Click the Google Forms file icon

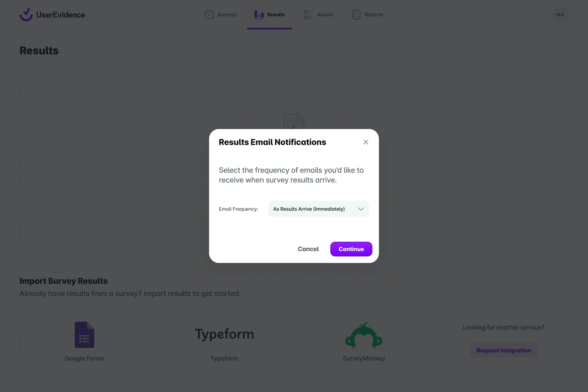tap(85, 335)
